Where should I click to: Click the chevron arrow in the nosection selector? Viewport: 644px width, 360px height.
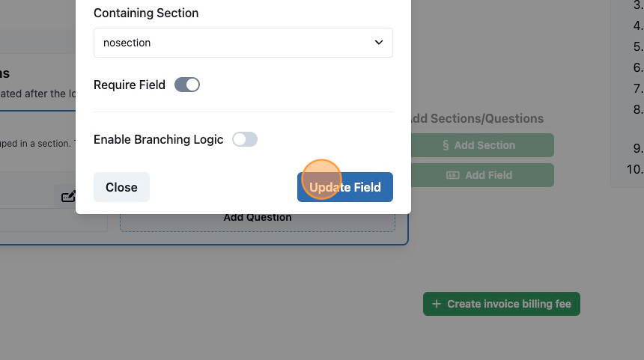click(379, 43)
